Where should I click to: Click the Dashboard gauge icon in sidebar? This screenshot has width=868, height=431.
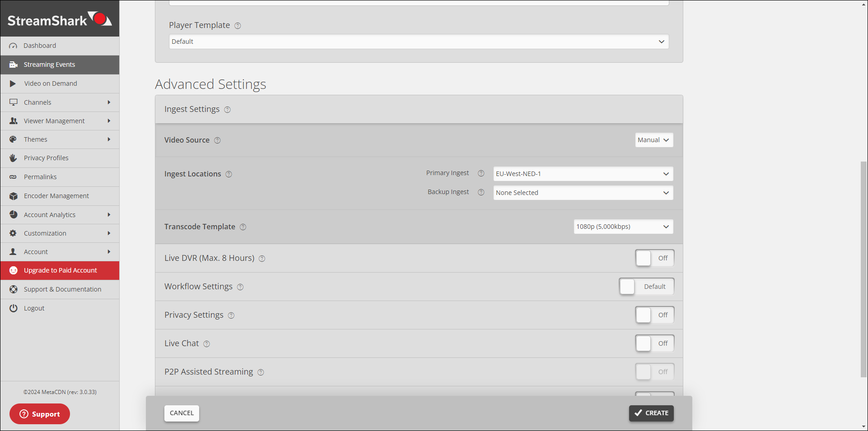[x=13, y=46]
